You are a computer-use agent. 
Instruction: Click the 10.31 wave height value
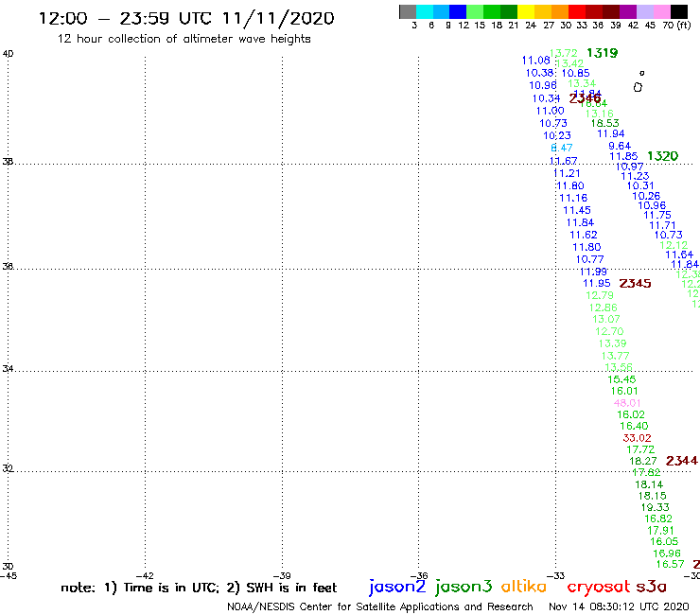click(640, 185)
